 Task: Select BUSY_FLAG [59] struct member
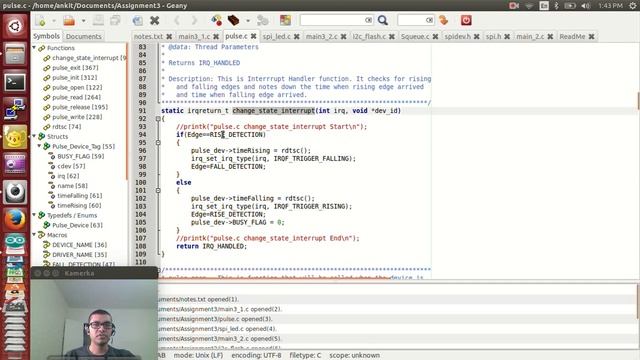pos(81,156)
